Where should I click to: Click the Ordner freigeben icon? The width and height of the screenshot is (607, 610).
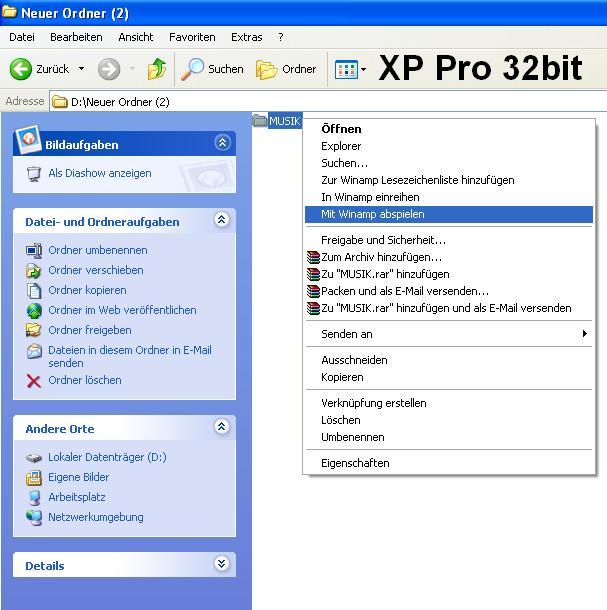pos(34,330)
